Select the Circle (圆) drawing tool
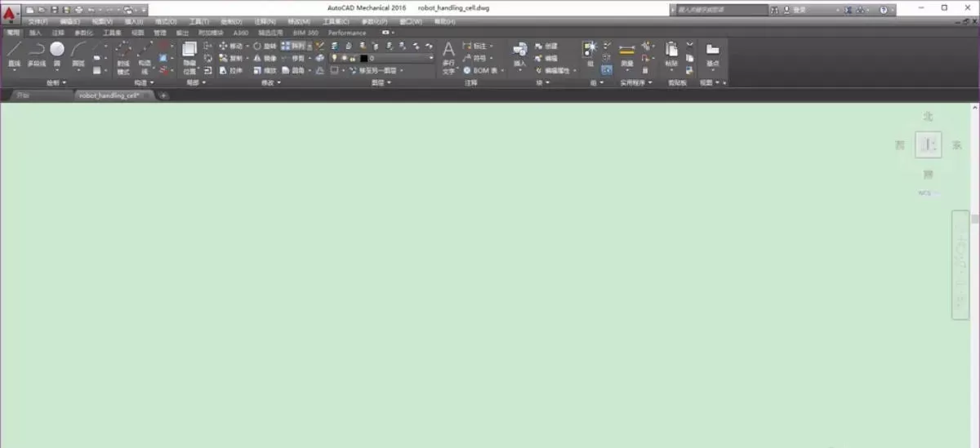The width and height of the screenshot is (980, 448). pyautogui.click(x=57, y=54)
